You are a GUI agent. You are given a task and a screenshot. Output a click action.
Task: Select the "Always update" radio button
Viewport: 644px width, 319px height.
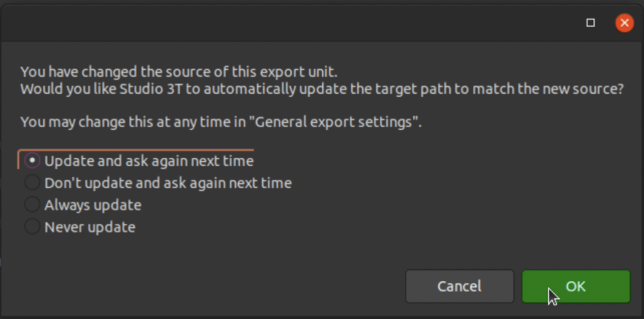click(83, 204)
